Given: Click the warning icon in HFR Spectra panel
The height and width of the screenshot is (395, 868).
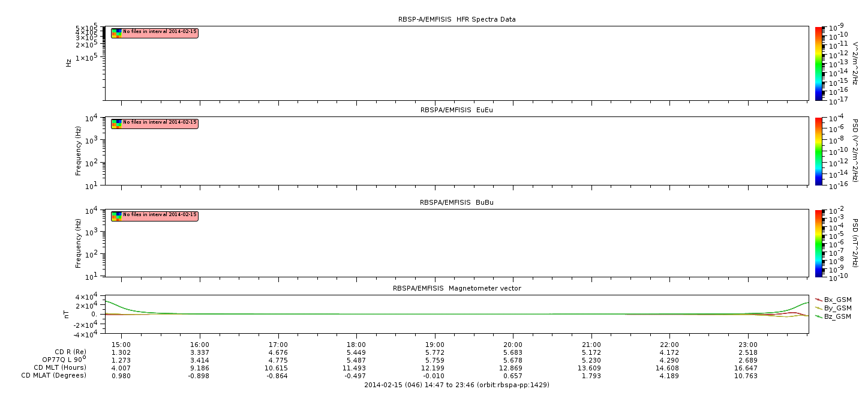Looking at the screenshot, I should tap(116, 33).
